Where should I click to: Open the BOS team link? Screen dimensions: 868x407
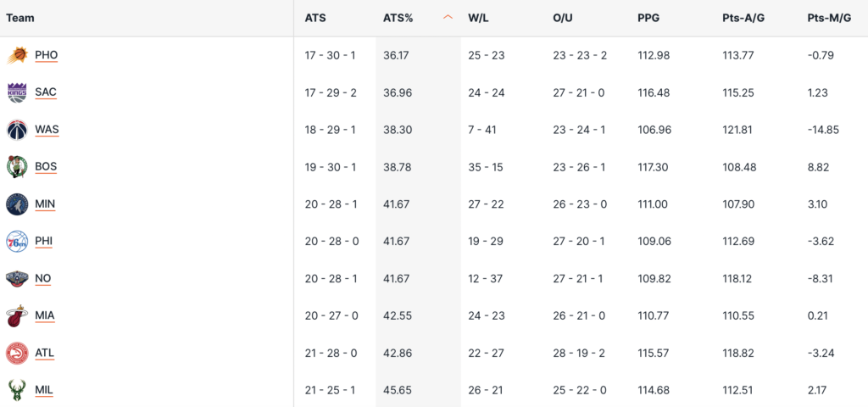click(x=46, y=167)
